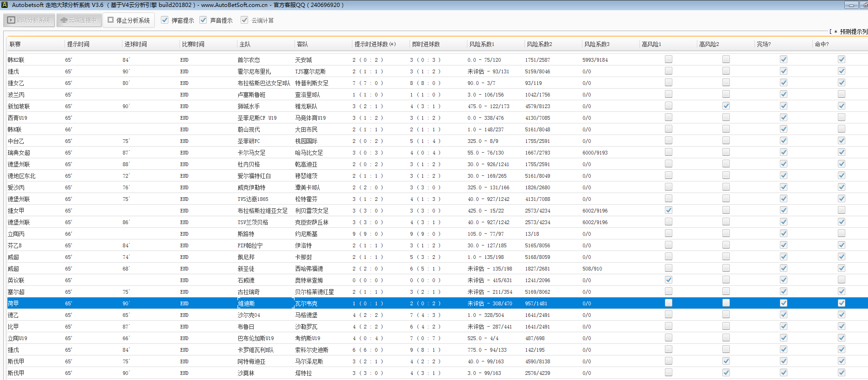Click the 主队 column header
Image resolution: width=868 pixels, height=380 pixels.
[x=245, y=44]
